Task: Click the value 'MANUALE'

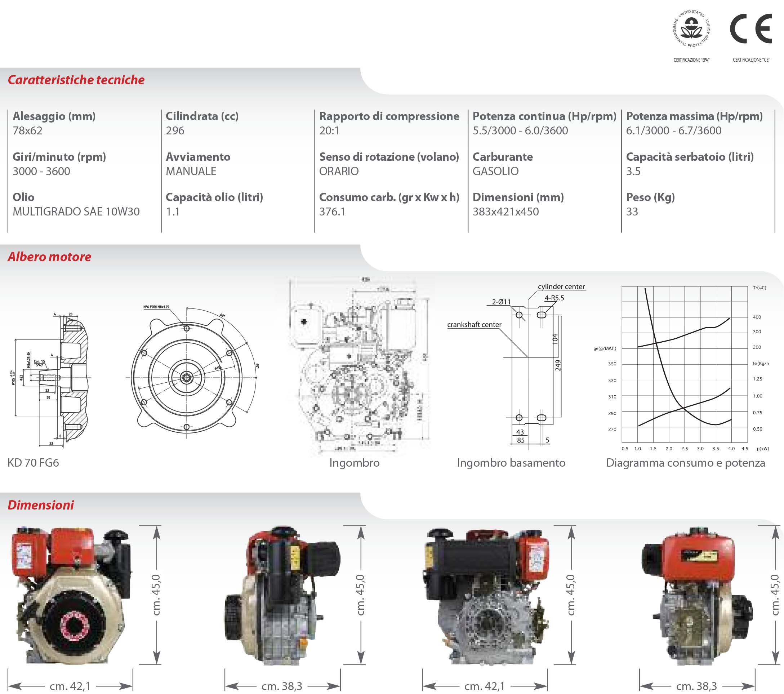Action: click(191, 172)
